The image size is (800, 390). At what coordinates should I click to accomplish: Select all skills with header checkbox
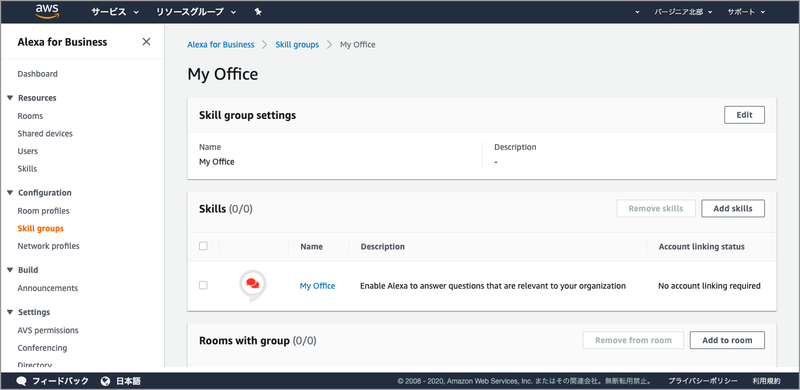(x=203, y=246)
